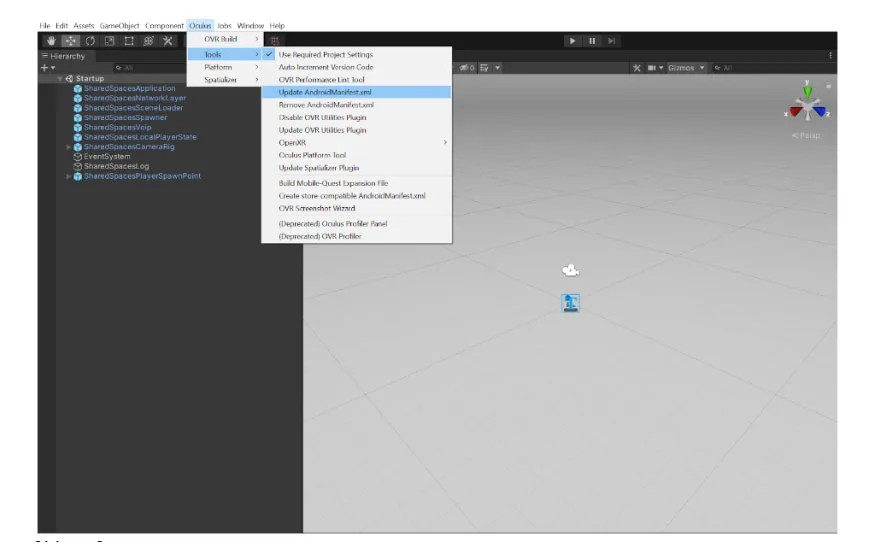Viewport: 871px width, 551px height.
Task: Select SharedSpacesSceneLoader in Hierarchy
Action: pyautogui.click(x=133, y=108)
